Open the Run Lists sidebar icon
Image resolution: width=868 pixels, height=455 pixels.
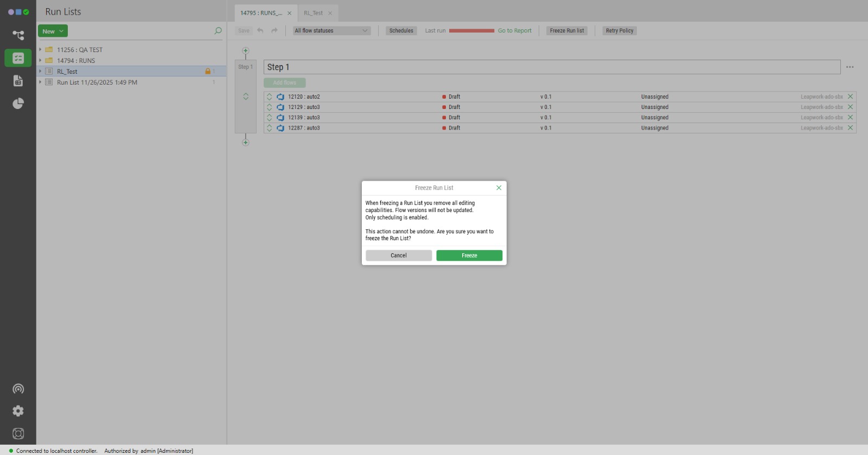pos(18,58)
